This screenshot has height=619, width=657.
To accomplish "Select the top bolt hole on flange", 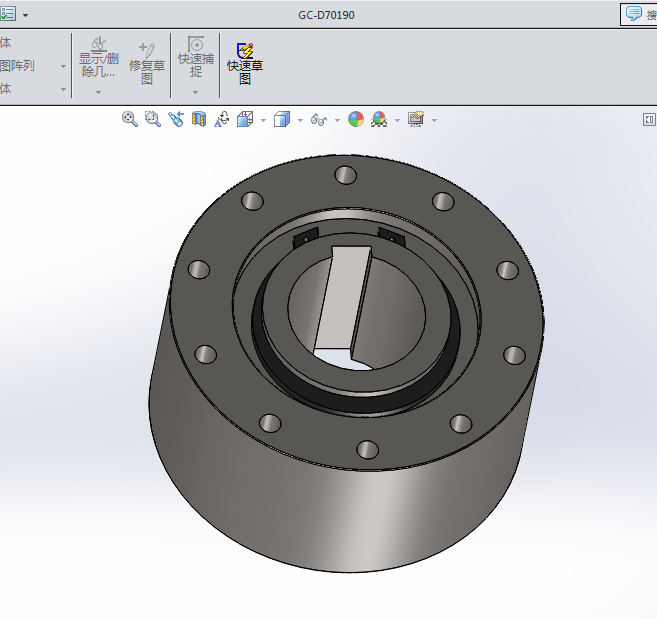I will click(346, 175).
